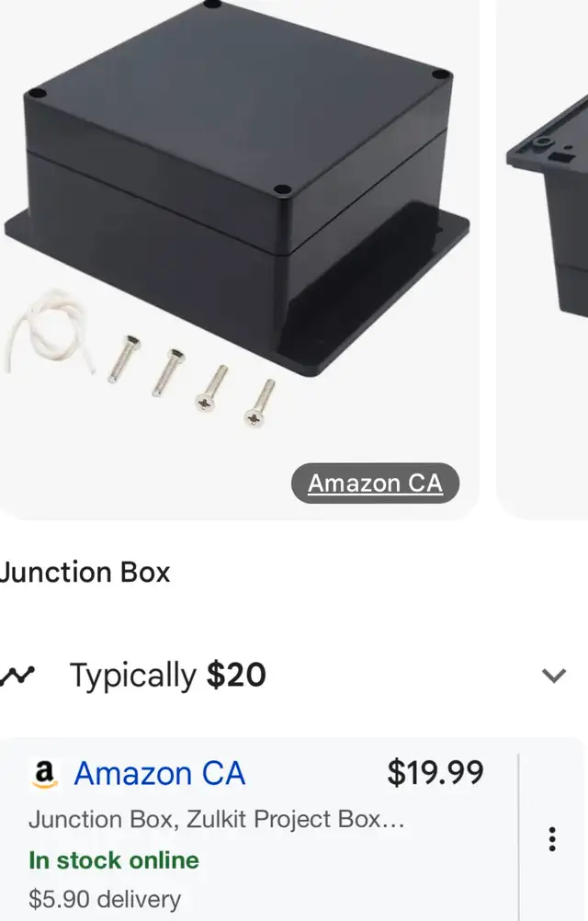Select the Junction Box title text
This screenshot has width=588, height=921.
[x=85, y=572]
